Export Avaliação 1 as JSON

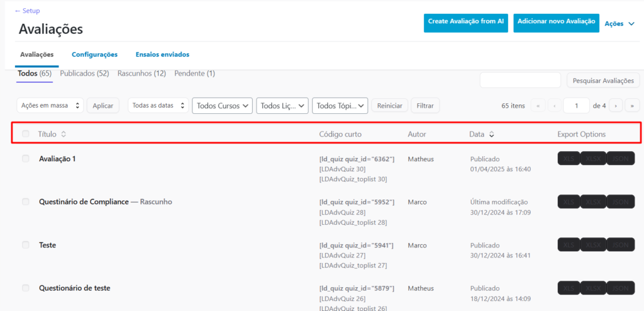click(x=621, y=159)
